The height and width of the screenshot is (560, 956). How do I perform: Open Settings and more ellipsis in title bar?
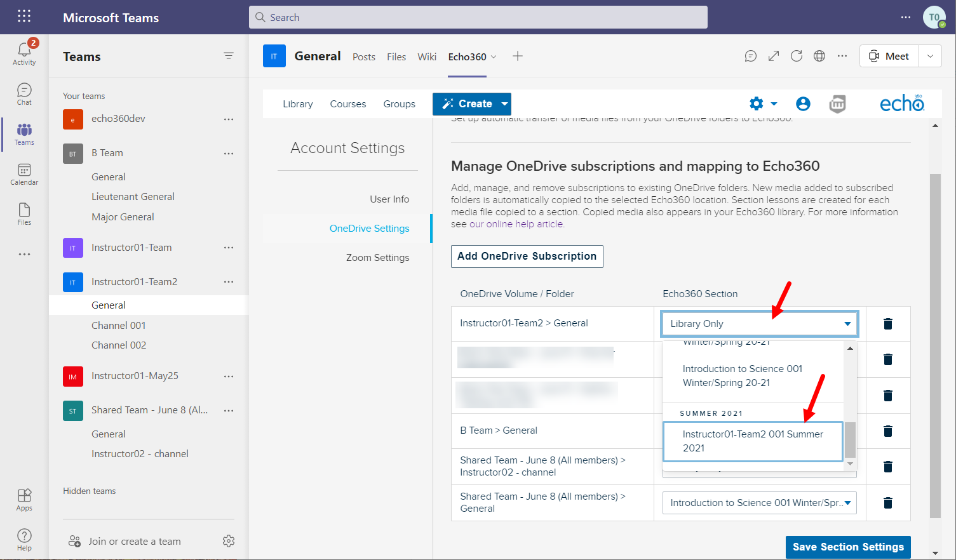pyautogui.click(x=906, y=17)
